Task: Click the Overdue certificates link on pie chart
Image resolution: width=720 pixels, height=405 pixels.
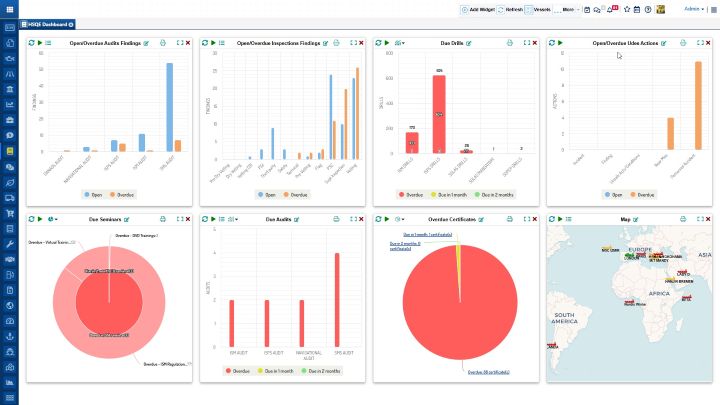Action: [x=488, y=372]
